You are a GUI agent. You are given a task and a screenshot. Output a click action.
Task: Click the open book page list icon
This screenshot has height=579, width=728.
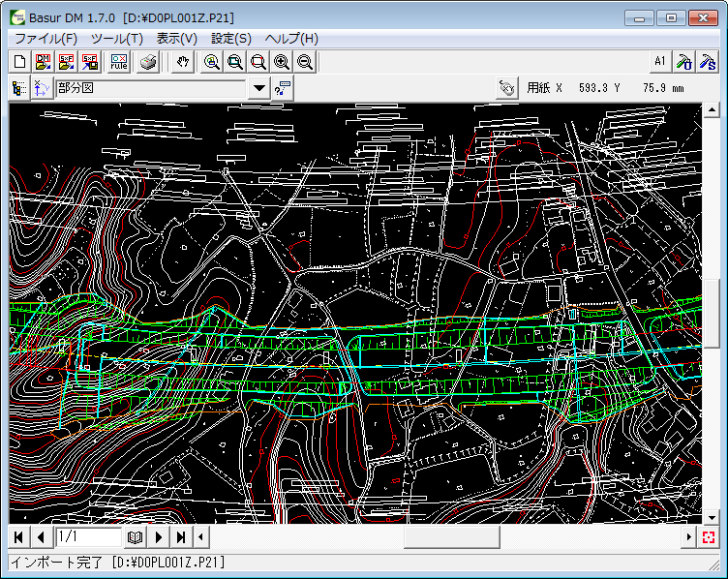(x=135, y=537)
